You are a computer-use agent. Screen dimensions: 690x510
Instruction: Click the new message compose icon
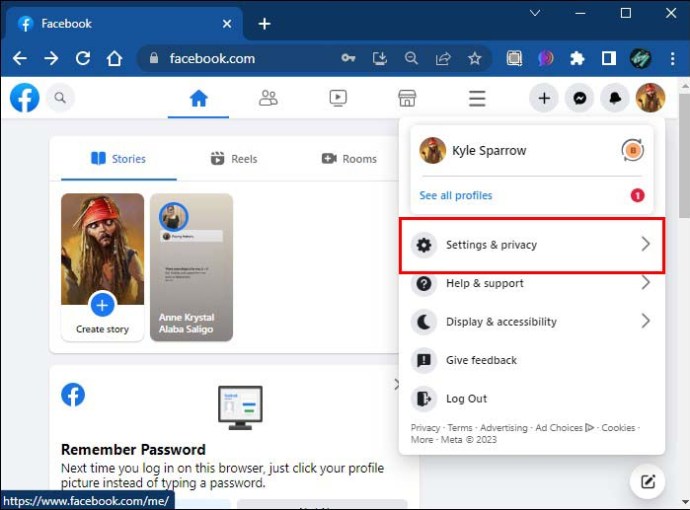click(x=648, y=482)
